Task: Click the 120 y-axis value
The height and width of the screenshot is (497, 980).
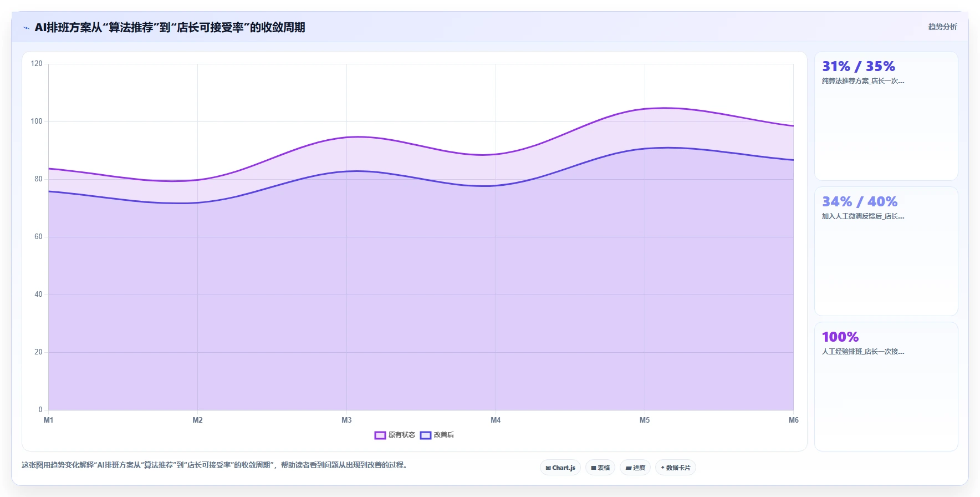Action: coord(37,63)
